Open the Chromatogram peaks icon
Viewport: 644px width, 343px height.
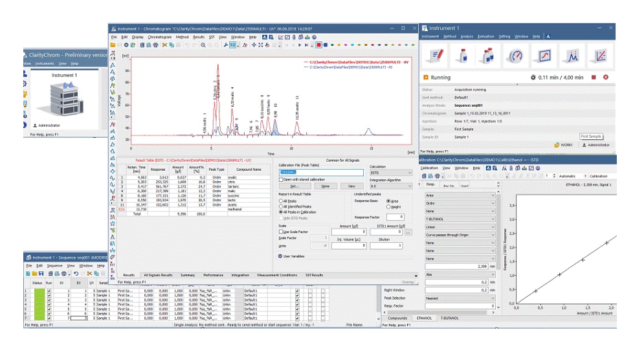point(572,56)
